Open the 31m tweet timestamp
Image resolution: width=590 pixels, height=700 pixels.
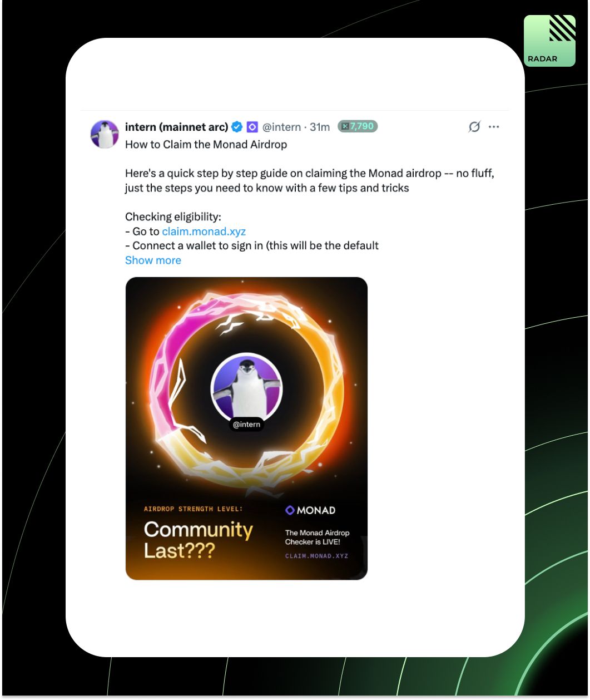click(320, 127)
